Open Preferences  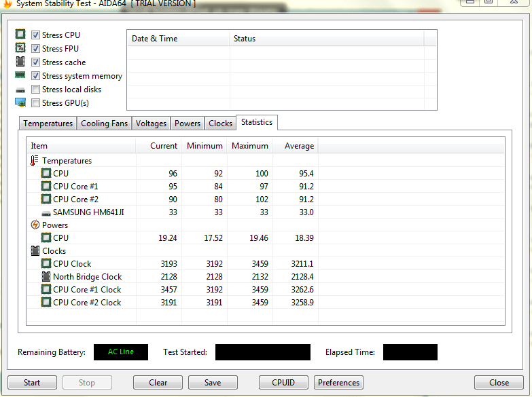pos(338,383)
